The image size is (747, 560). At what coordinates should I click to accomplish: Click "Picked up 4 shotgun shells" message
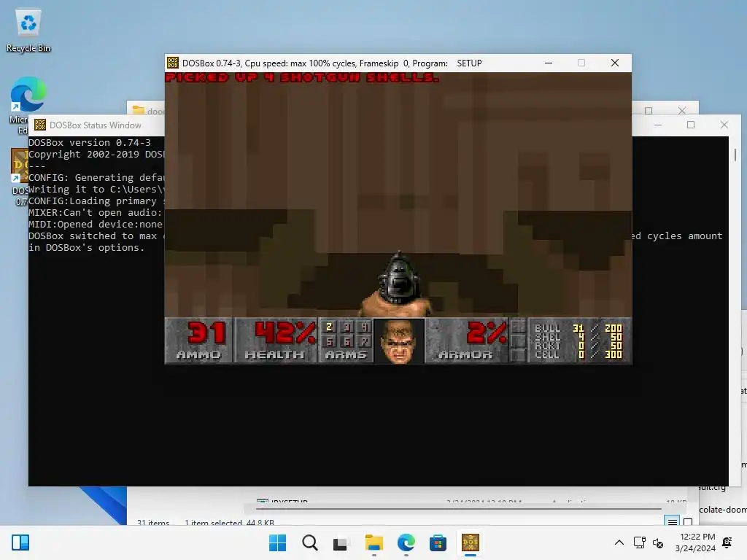coord(301,77)
